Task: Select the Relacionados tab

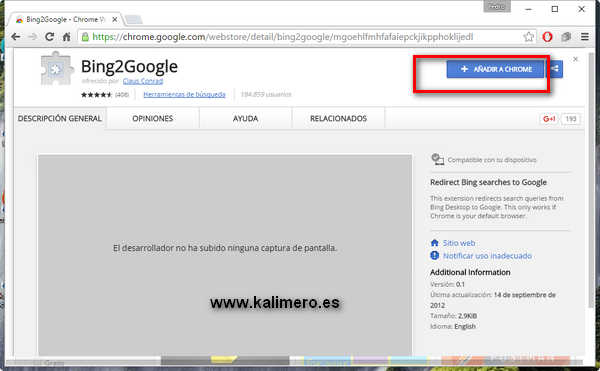Action: click(338, 119)
